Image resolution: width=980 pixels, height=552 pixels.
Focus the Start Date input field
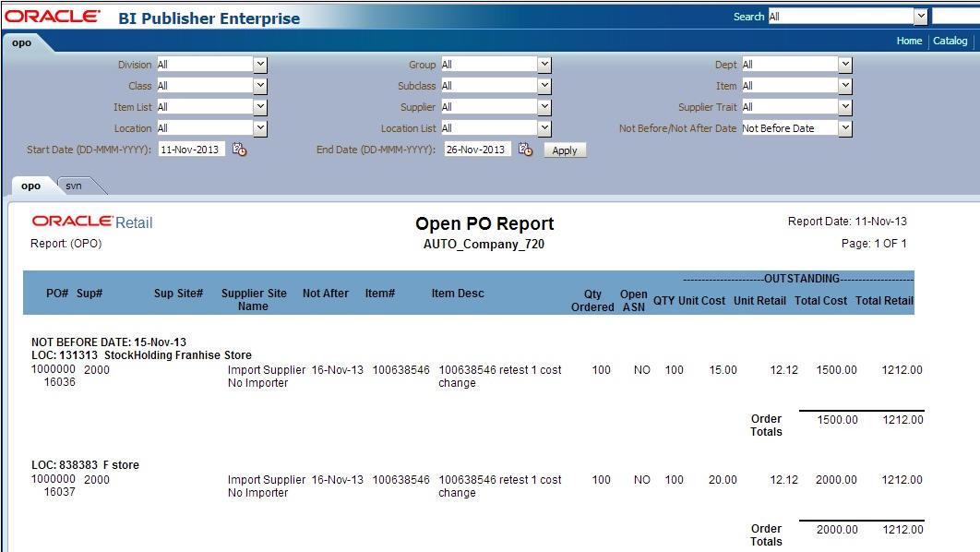pyautogui.click(x=191, y=150)
